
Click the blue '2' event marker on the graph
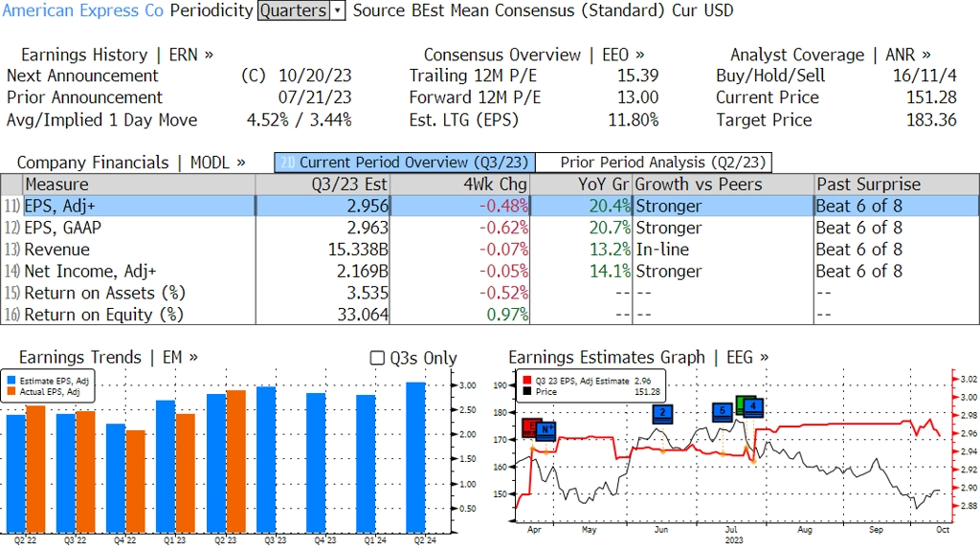point(662,413)
